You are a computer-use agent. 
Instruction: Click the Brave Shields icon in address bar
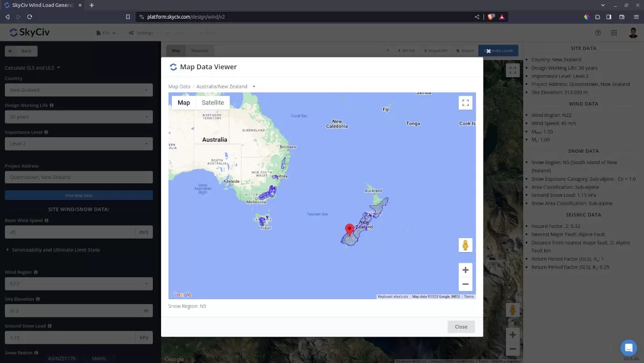(x=491, y=17)
